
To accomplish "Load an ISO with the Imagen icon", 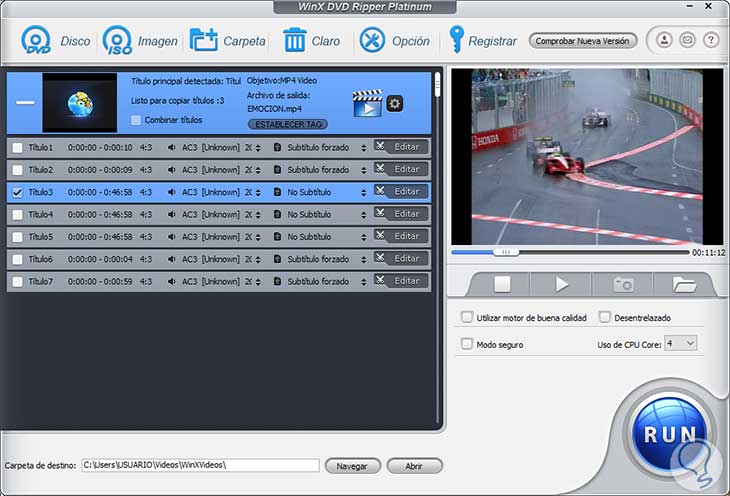I will click(117, 40).
